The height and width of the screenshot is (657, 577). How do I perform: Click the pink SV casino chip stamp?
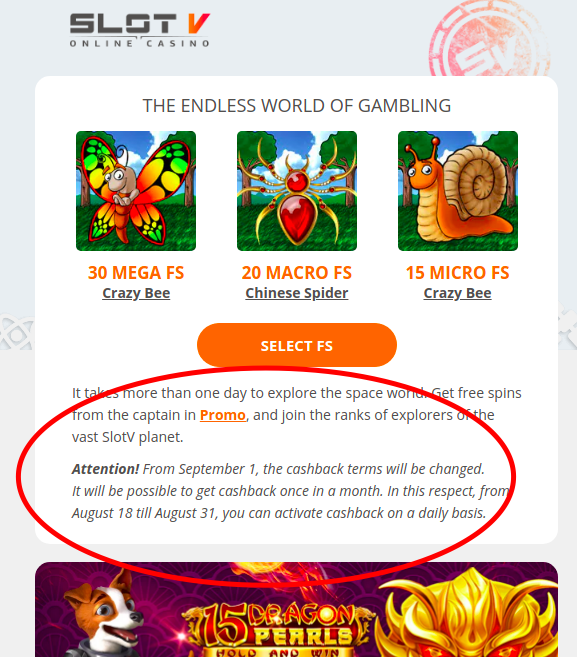click(x=489, y=40)
